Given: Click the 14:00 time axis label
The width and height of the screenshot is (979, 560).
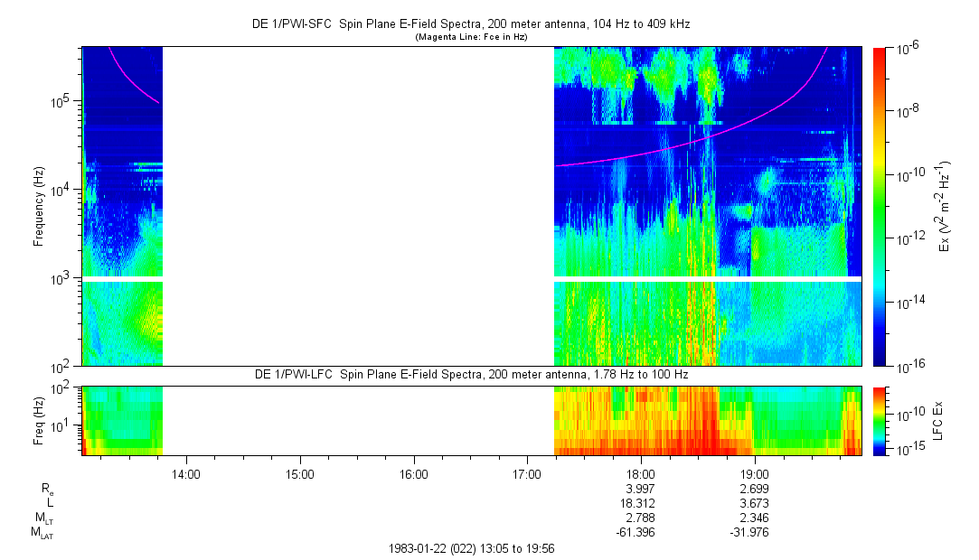Looking at the screenshot, I should 186,472.
